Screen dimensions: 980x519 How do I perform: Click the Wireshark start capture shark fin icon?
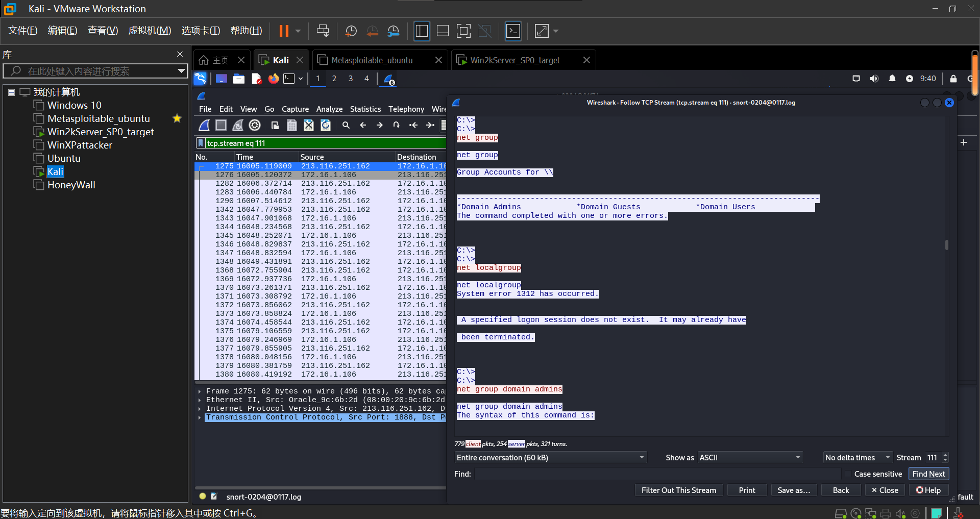[x=204, y=125]
